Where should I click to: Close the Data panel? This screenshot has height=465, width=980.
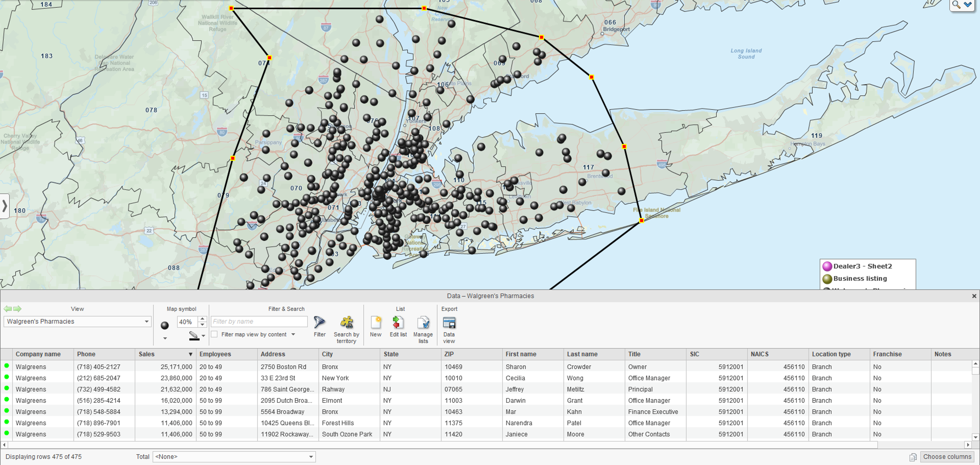(974, 296)
